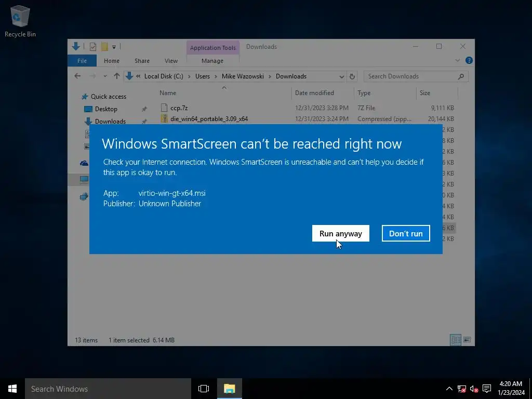Refresh the Downloads folder
Screen dimensions: 532x399
[352, 76]
